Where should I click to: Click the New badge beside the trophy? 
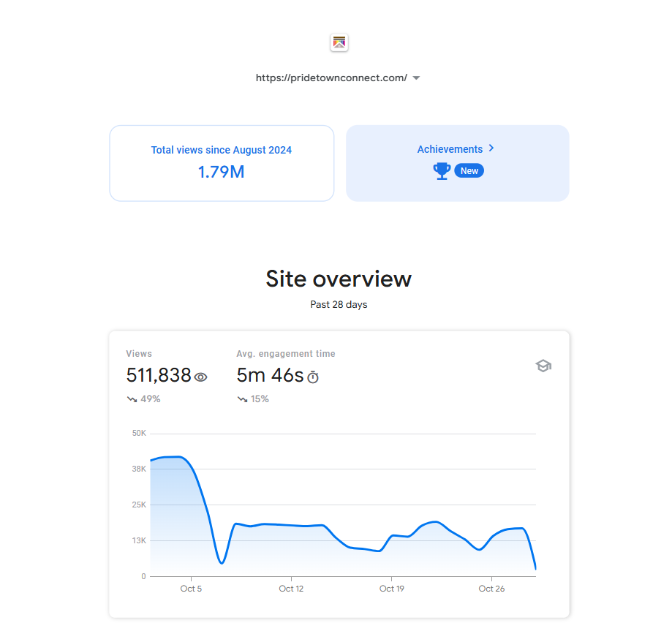tap(469, 171)
